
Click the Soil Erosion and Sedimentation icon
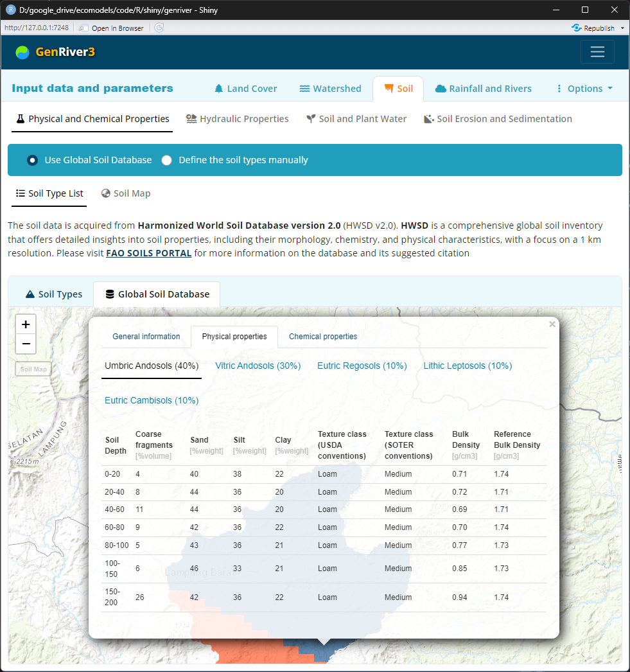coord(429,119)
